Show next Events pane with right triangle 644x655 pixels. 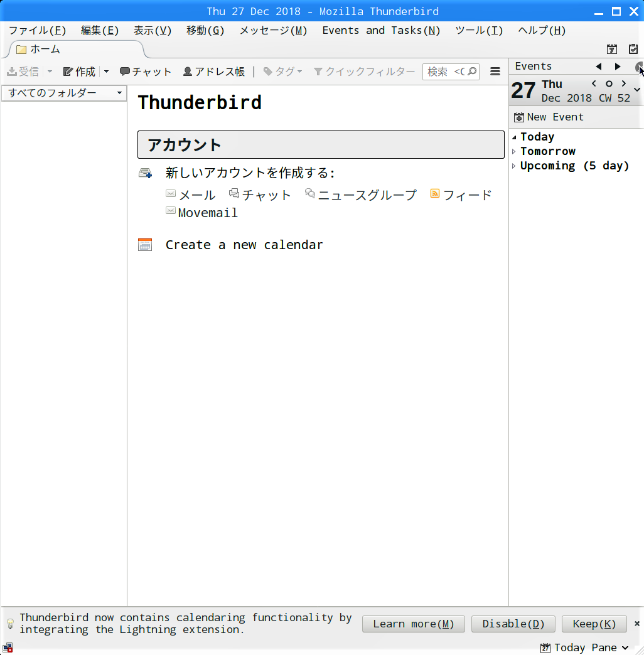click(x=618, y=67)
